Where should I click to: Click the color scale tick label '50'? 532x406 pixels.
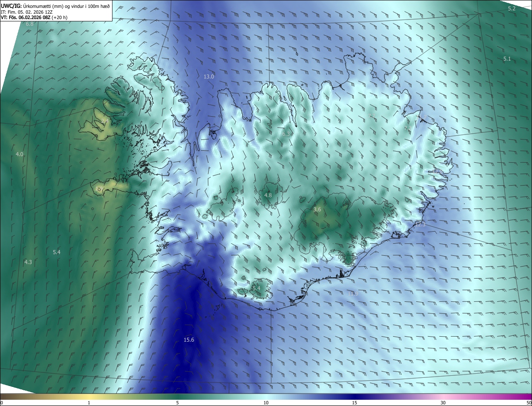click(x=529, y=403)
